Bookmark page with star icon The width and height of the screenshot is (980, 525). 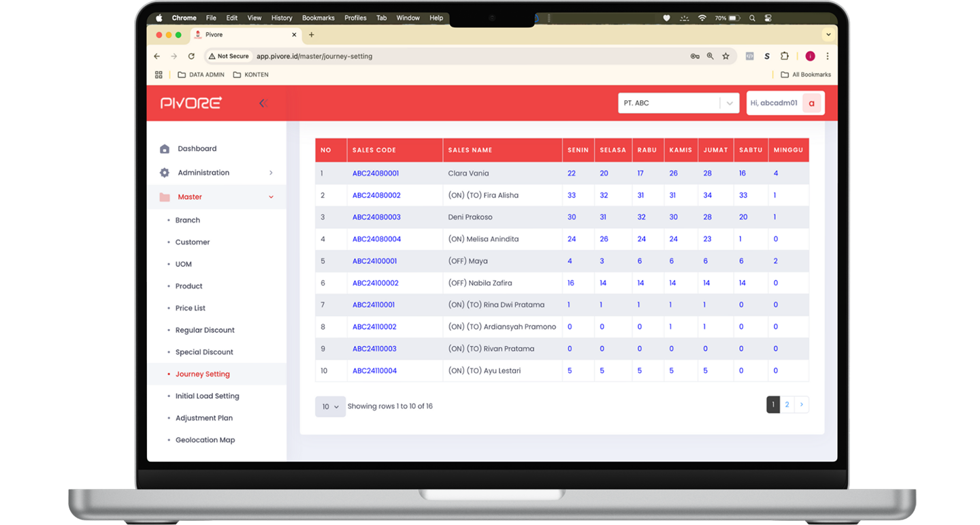725,57
